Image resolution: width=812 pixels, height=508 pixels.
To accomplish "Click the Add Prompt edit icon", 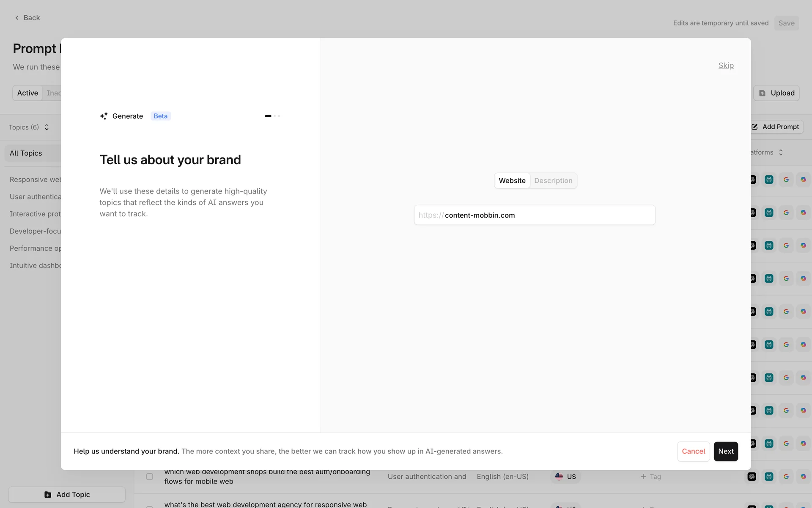I will click(x=755, y=127).
